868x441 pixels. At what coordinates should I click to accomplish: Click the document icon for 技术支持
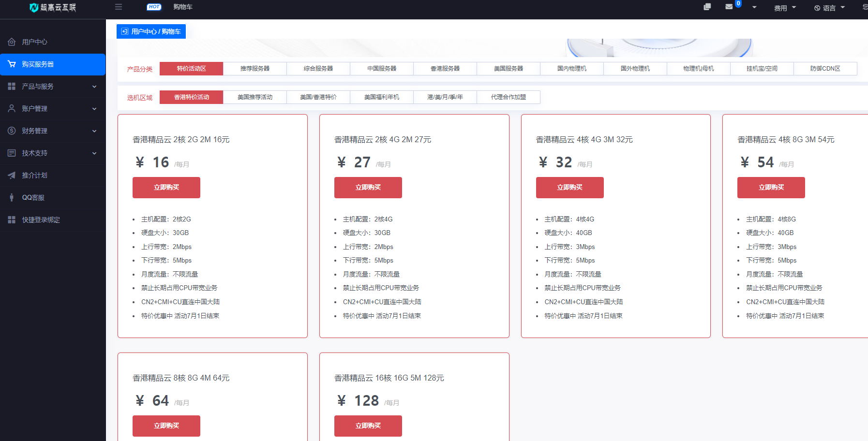(12, 153)
